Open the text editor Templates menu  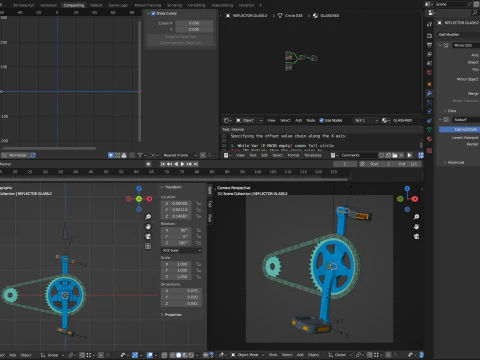click(x=312, y=155)
